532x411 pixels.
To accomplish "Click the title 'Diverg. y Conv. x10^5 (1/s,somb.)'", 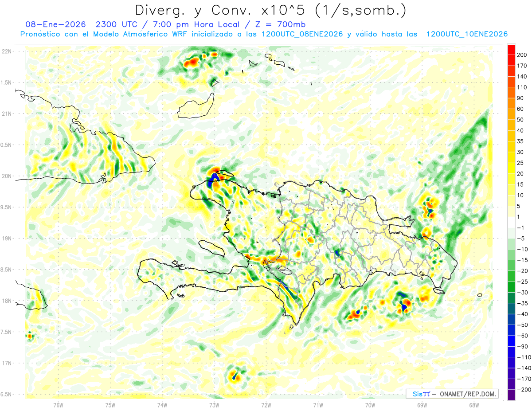I will click(x=270, y=10).
